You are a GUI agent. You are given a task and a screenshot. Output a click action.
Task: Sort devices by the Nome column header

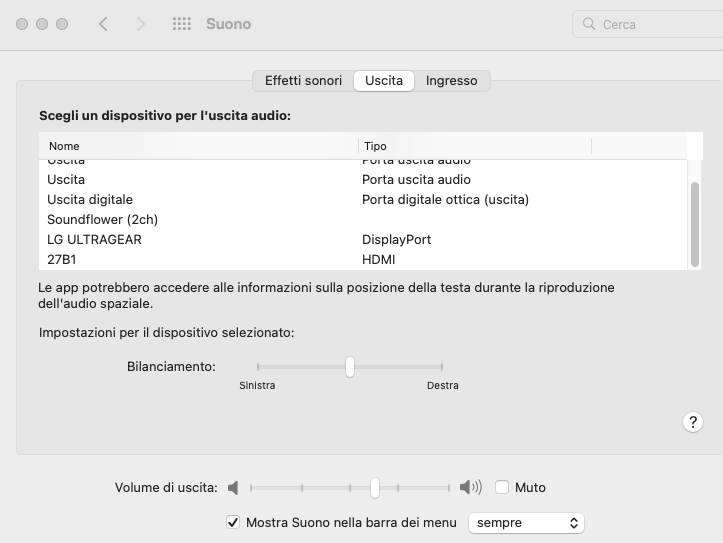pyautogui.click(x=199, y=146)
